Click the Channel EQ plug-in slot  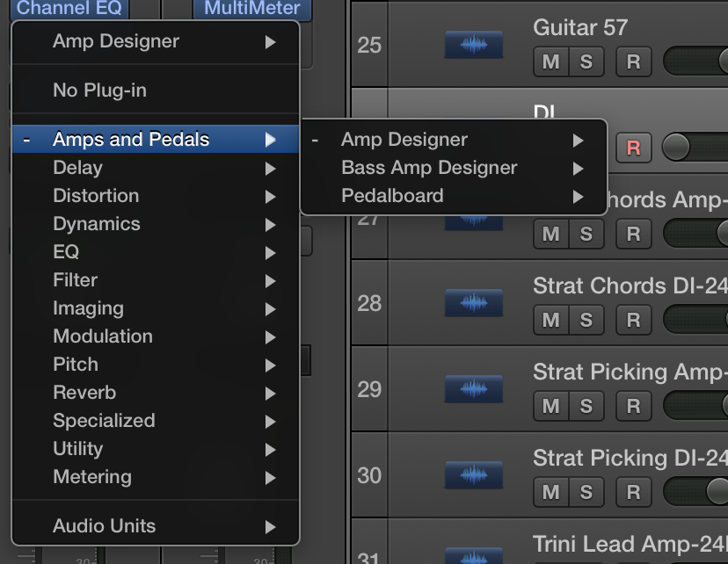click(71, 10)
